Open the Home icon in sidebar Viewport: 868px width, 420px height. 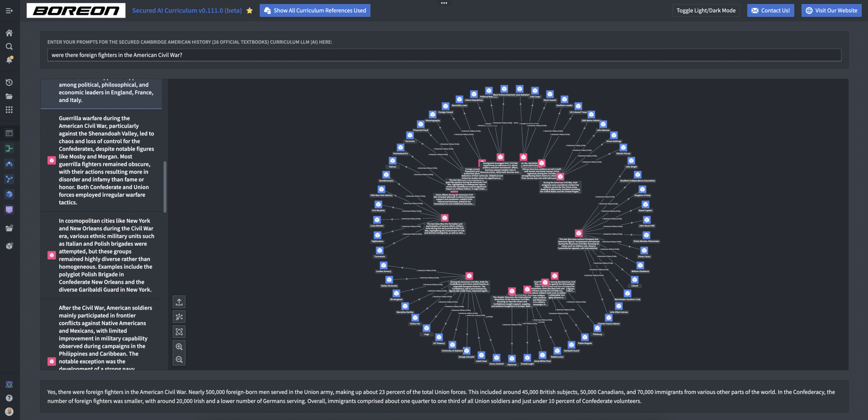(9, 33)
